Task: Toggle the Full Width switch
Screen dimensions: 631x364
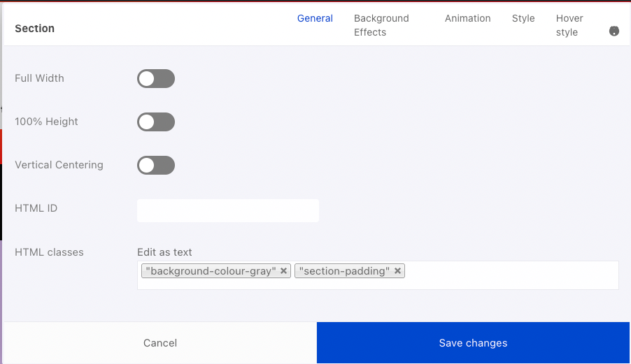Action: point(156,78)
